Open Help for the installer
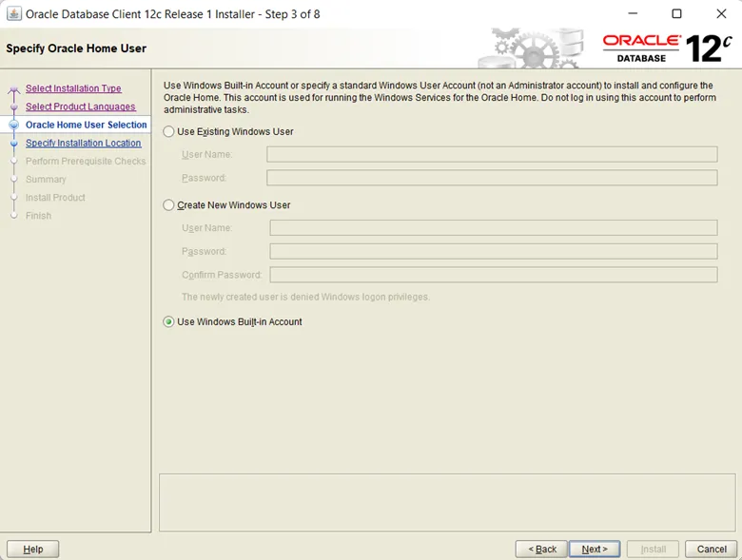742x560 pixels. coord(32,550)
